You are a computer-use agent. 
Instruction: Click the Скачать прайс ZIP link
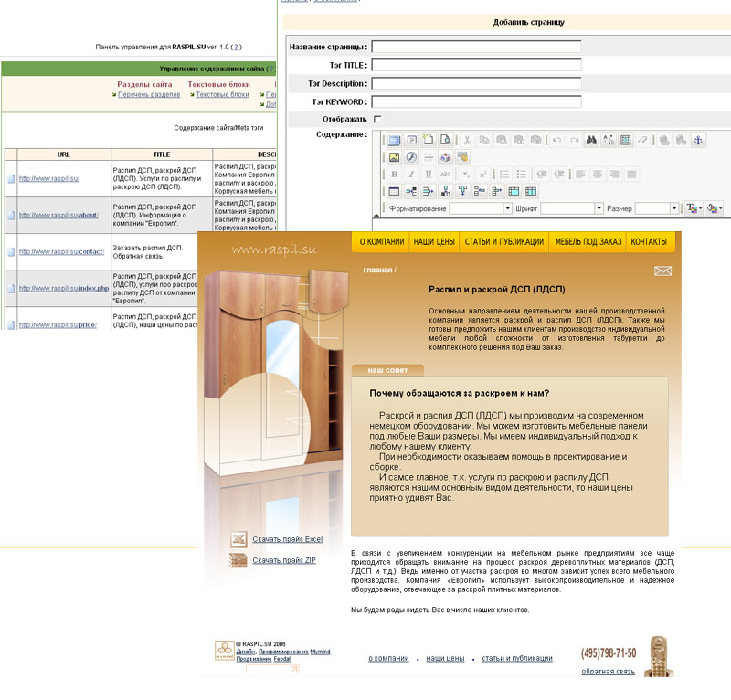(x=286, y=560)
